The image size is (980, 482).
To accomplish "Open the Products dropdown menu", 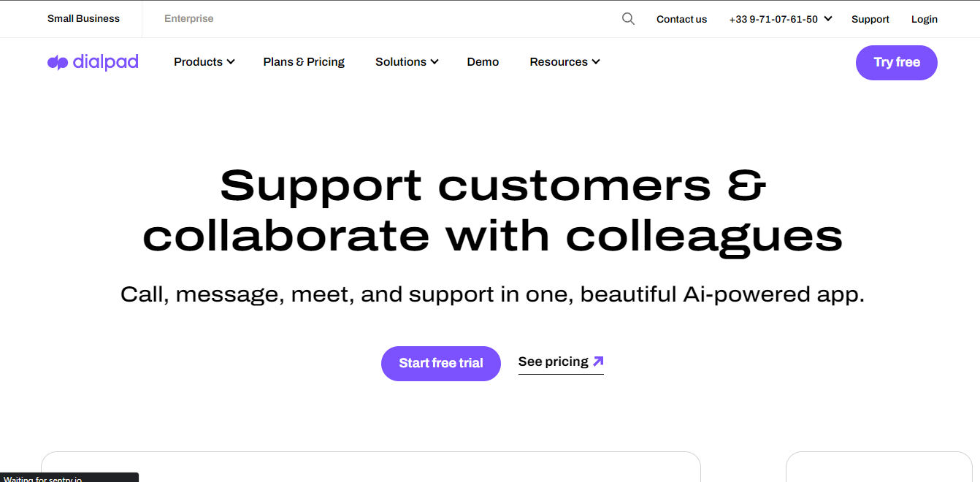I will click(204, 62).
